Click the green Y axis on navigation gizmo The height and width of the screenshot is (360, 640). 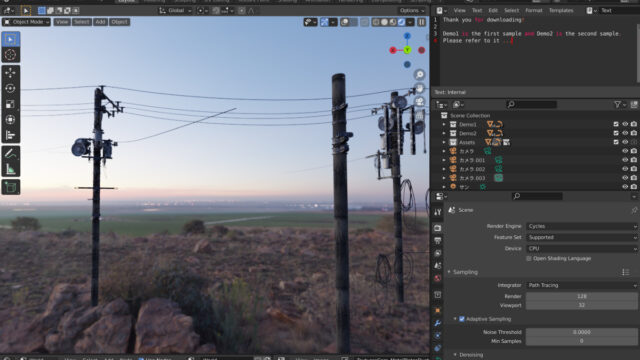pos(407,50)
